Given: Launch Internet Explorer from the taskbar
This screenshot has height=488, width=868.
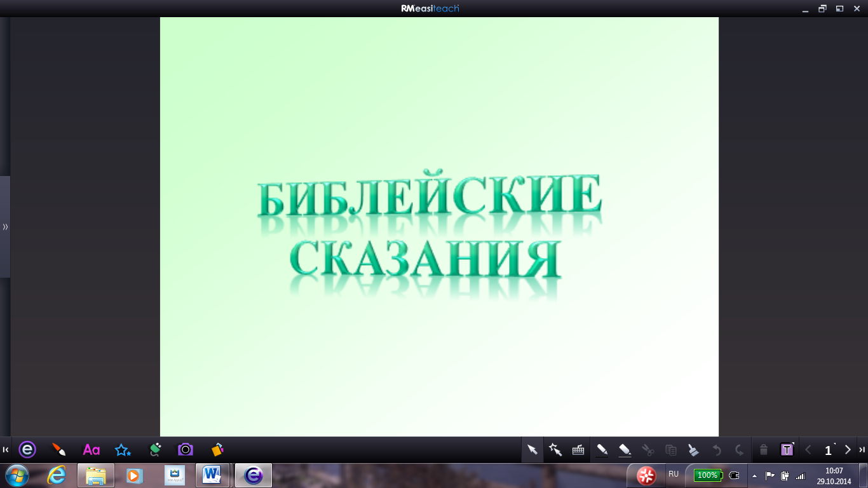Looking at the screenshot, I should tap(57, 475).
